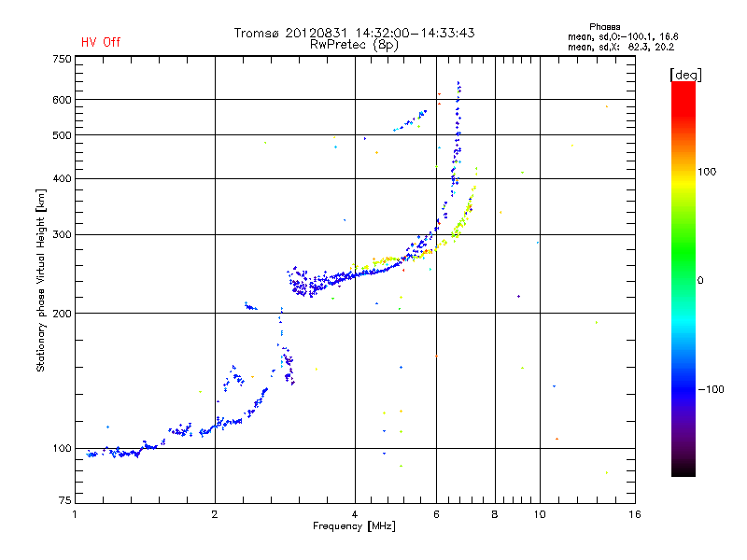Click the colorbar tick label '100'
Viewport: 747px width, 560px height.
point(707,172)
